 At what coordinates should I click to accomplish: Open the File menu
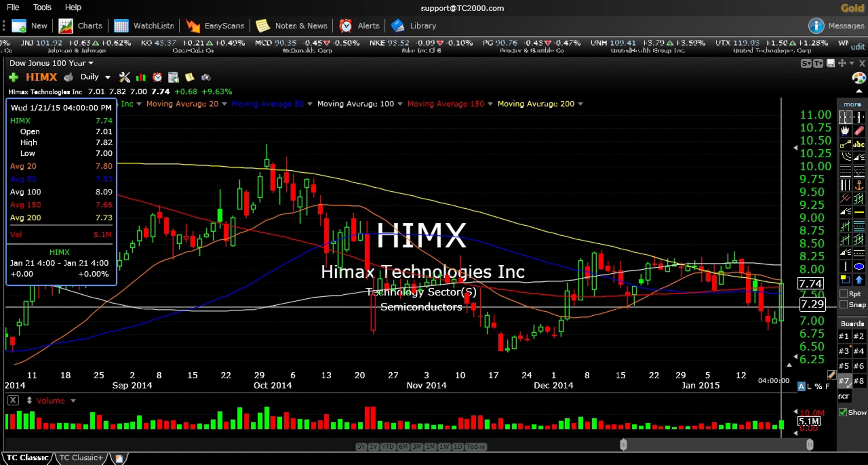(13, 7)
